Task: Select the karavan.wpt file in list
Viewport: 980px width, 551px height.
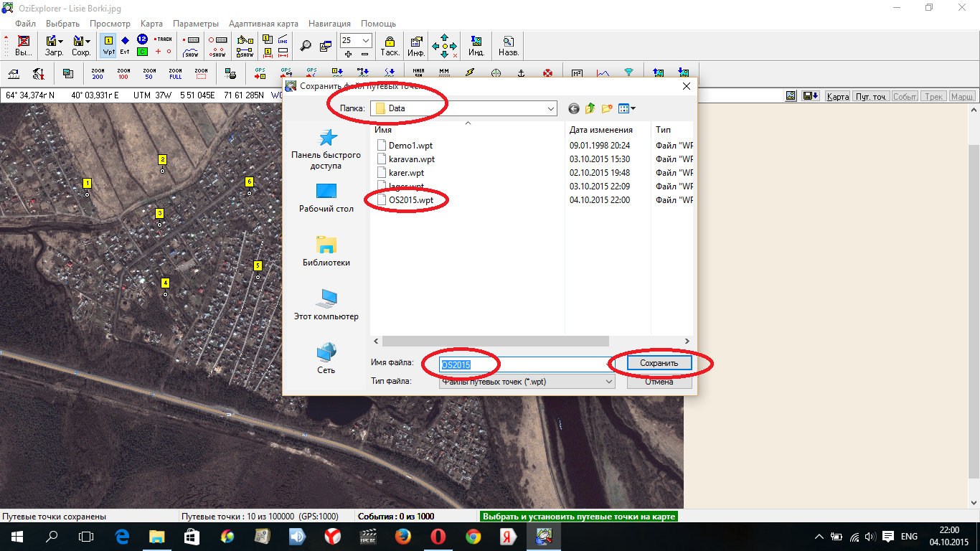Action: (x=411, y=159)
